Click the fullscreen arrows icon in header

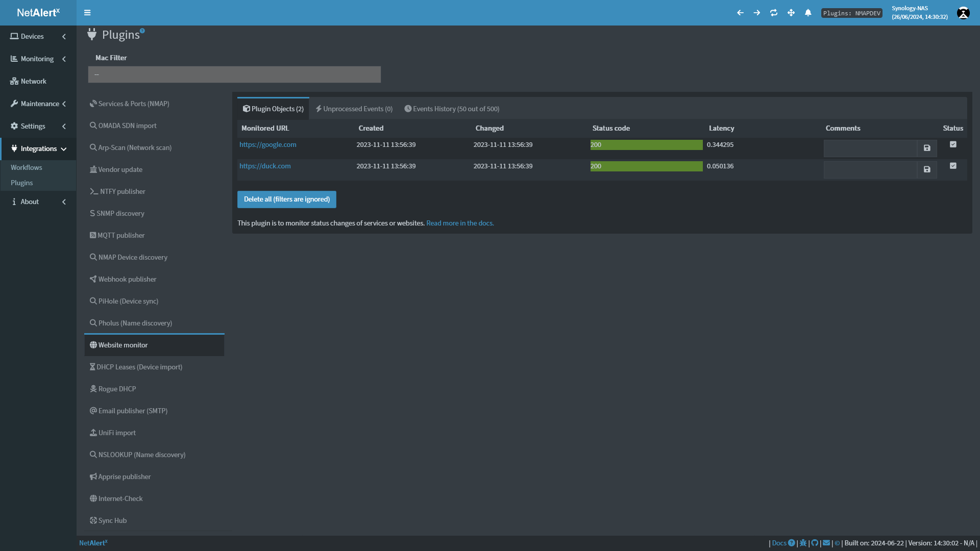click(x=791, y=13)
